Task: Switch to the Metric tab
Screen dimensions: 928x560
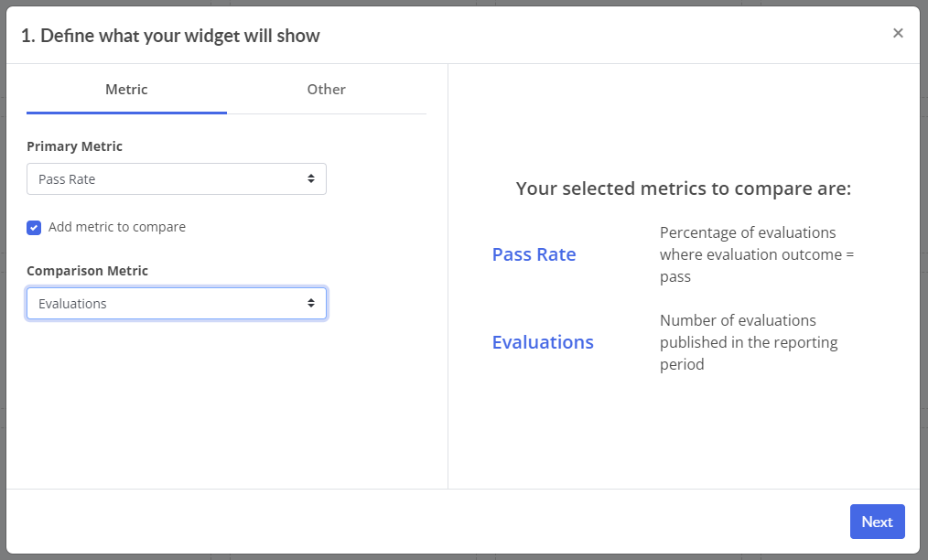Action: (126, 90)
